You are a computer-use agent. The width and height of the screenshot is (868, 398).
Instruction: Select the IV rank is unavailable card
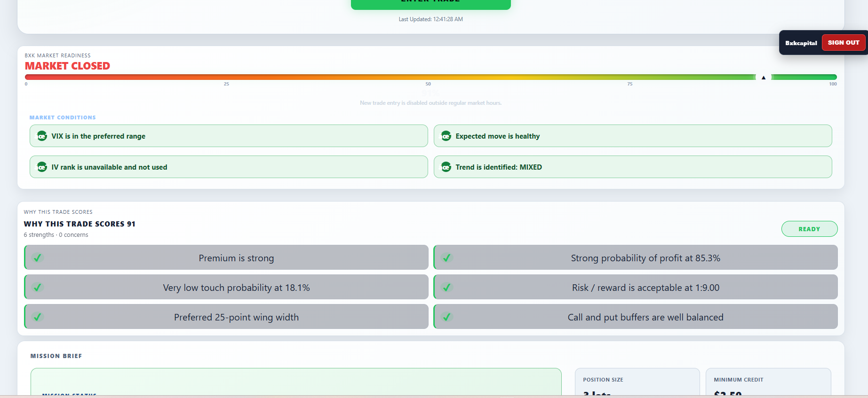(x=229, y=167)
